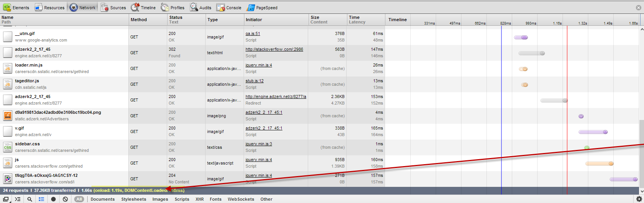Image resolution: width=644 pixels, height=203 pixels.
Task: Click the icon of adzerk2_2_17_45 2.36KB row
Action: click(x=8, y=100)
